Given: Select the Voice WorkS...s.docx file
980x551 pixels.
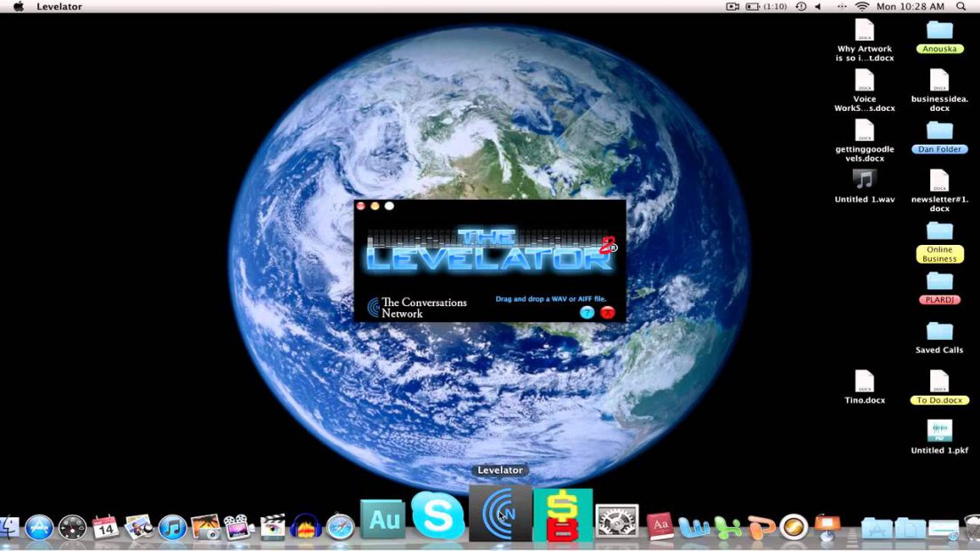Looking at the screenshot, I should pyautogui.click(x=865, y=91).
